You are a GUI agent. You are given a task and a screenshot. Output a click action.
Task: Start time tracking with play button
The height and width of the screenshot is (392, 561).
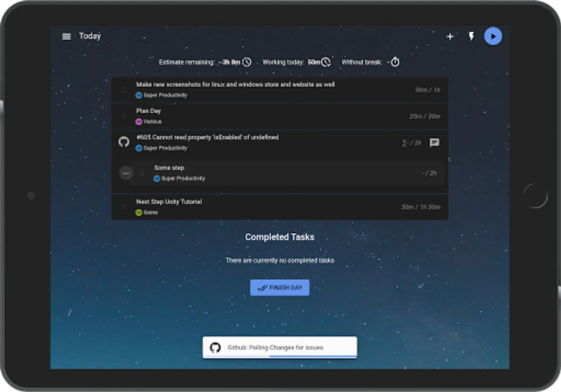(493, 36)
